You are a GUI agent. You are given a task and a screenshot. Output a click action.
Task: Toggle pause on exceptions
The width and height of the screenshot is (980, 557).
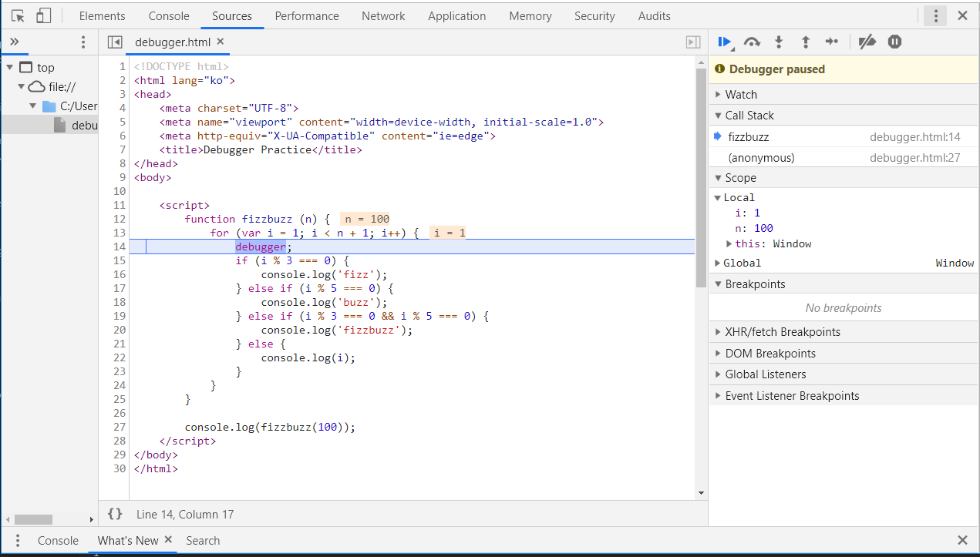894,42
